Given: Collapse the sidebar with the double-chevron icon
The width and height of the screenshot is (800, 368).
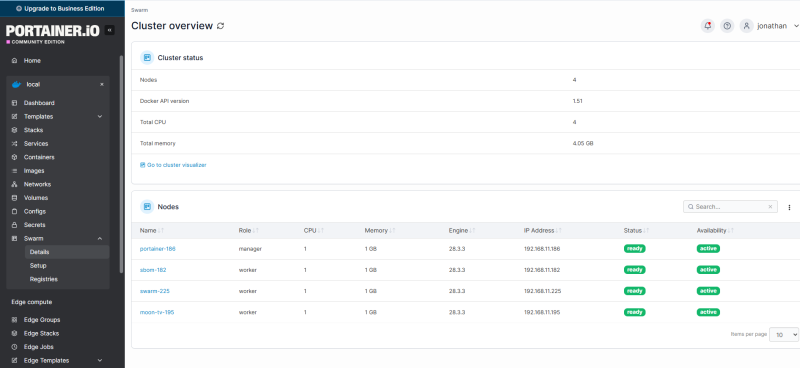Looking at the screenshot, I should tap(109, 30).
